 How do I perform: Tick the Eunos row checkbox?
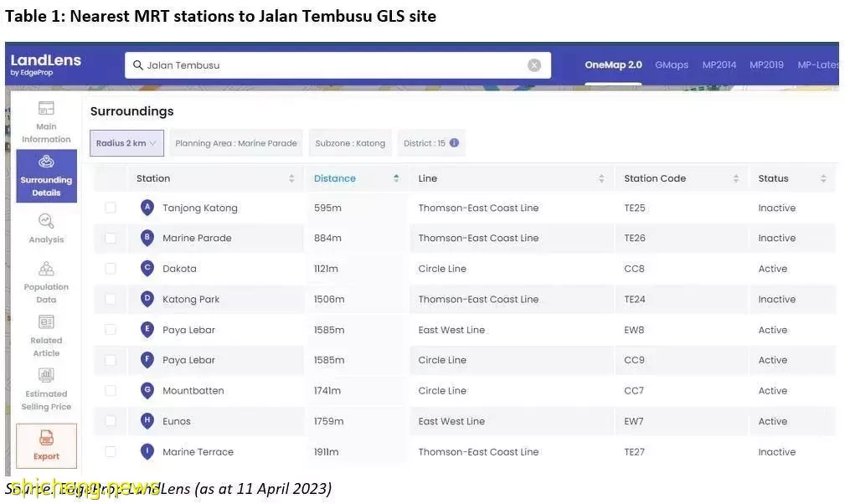[x=111, y=421]
